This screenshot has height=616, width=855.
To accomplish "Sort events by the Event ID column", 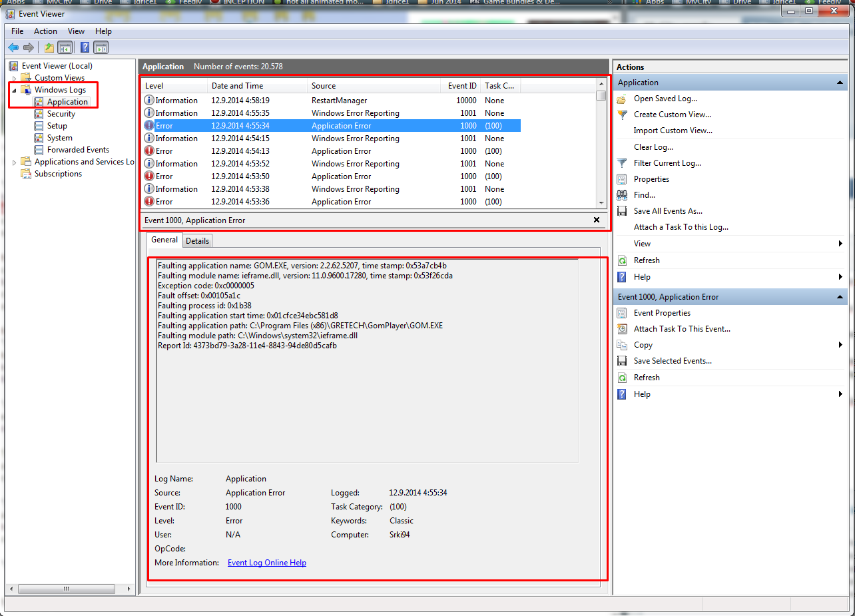I will point(461,86).
